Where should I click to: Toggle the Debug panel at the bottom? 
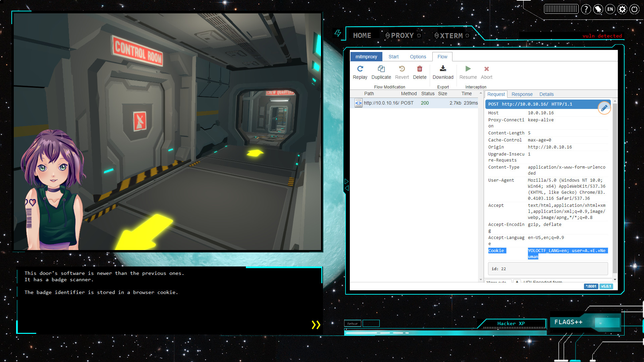tap(353, 323)
